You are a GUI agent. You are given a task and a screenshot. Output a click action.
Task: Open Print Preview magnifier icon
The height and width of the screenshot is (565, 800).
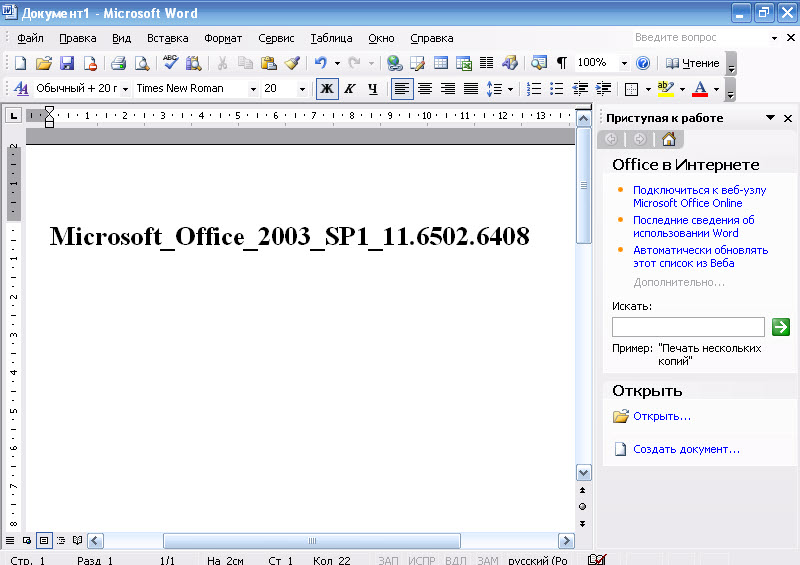(x=142, y=63)
